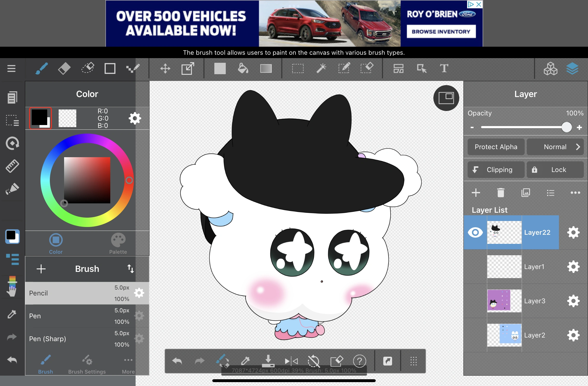Open layer list extra options via ellipsis
Viewport: 588px width, 386px height.
[x=576, y=193]
